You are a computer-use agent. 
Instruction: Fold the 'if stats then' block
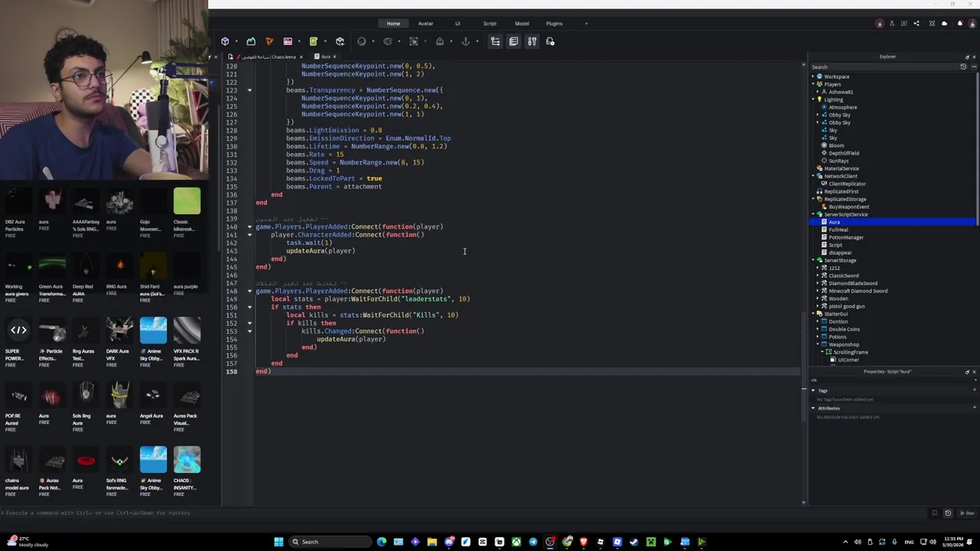249,307
